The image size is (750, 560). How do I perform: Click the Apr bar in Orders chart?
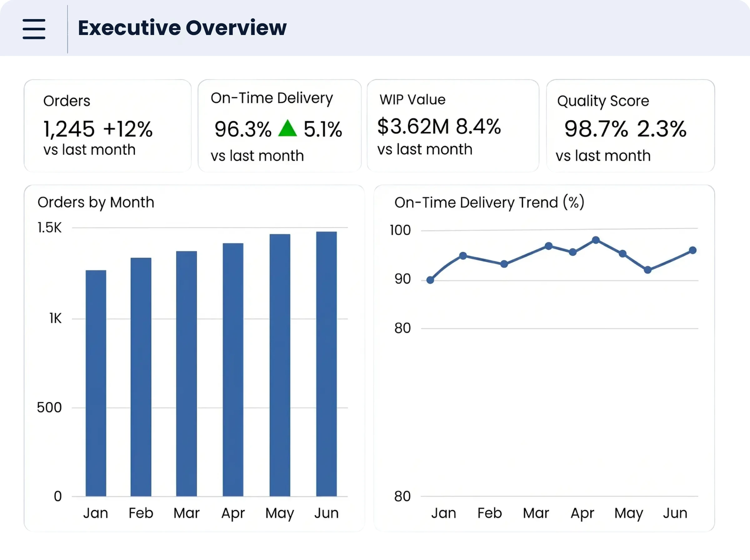point(233,370)
